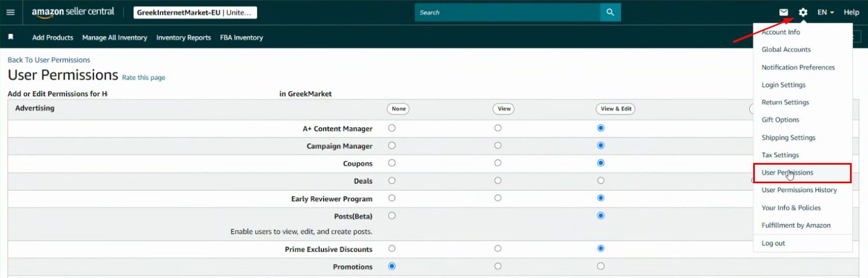Click into the Search input field
Viewport: 868px width, 278px height.
[507, 12]
